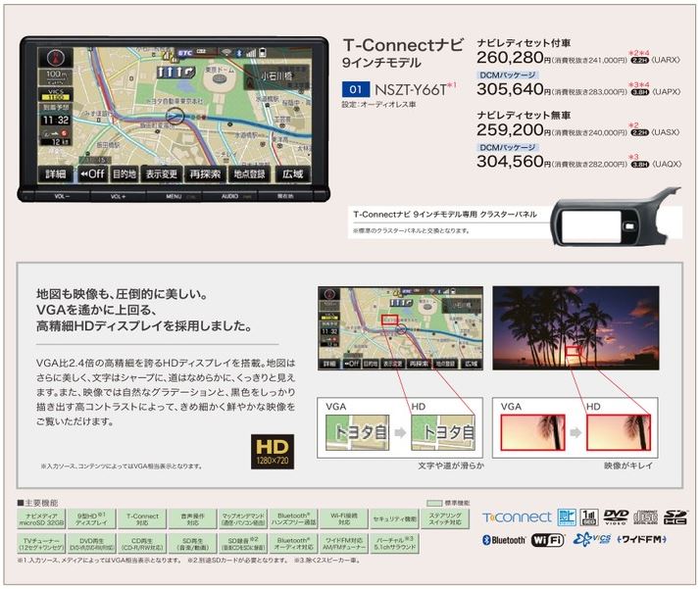This screenshot has width=700, height=589.
Task: Click the Wi-Fi logo at the bottom
Action: (x=547, y=540)
